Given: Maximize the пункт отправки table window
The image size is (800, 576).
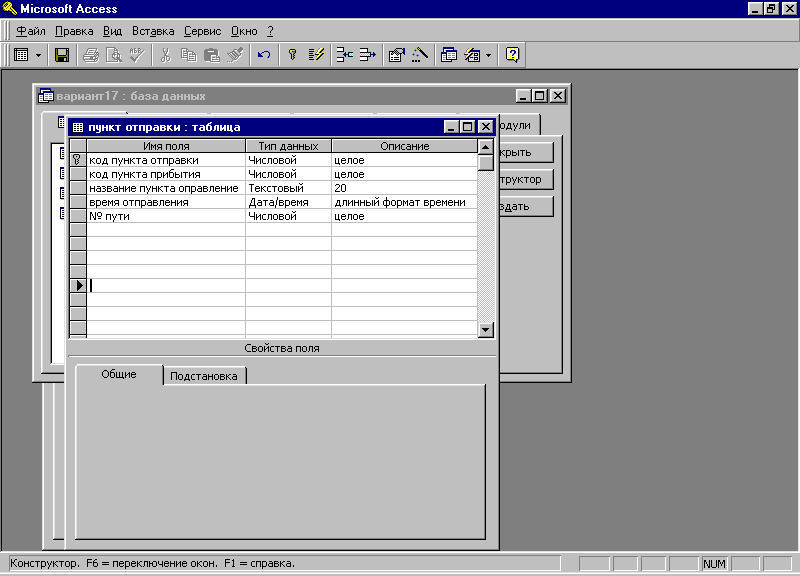Looking at the screenshot, I should coord(467,127).
